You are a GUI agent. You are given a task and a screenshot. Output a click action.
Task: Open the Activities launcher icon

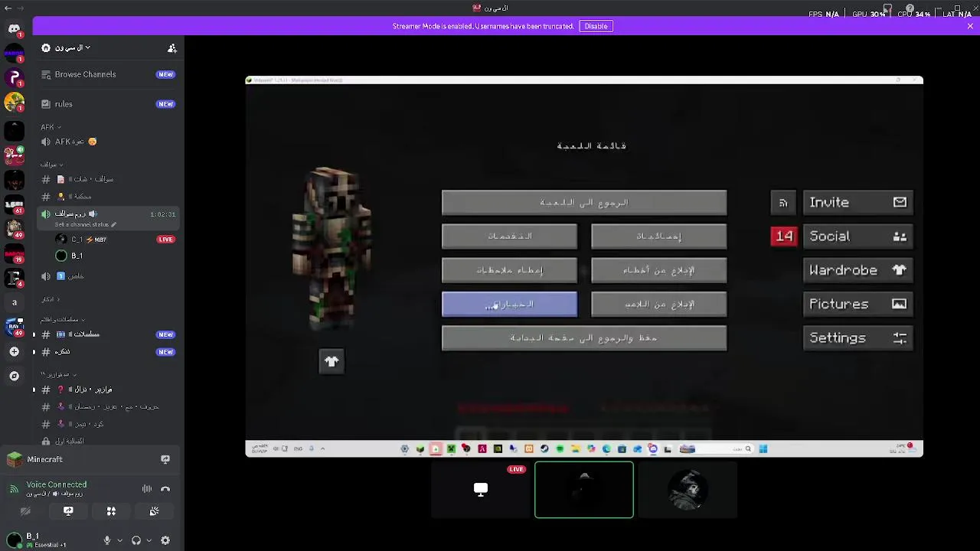pyautogui.click(x=111, y=511)
